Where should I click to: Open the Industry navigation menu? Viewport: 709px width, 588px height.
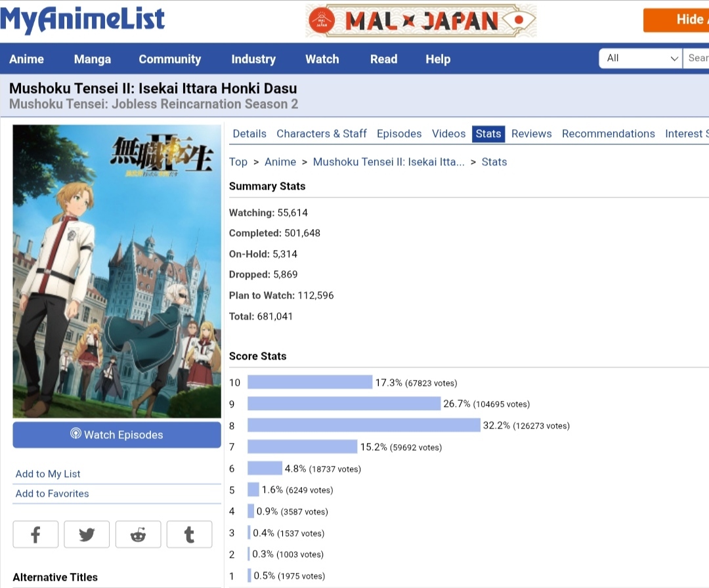[253, 59]
